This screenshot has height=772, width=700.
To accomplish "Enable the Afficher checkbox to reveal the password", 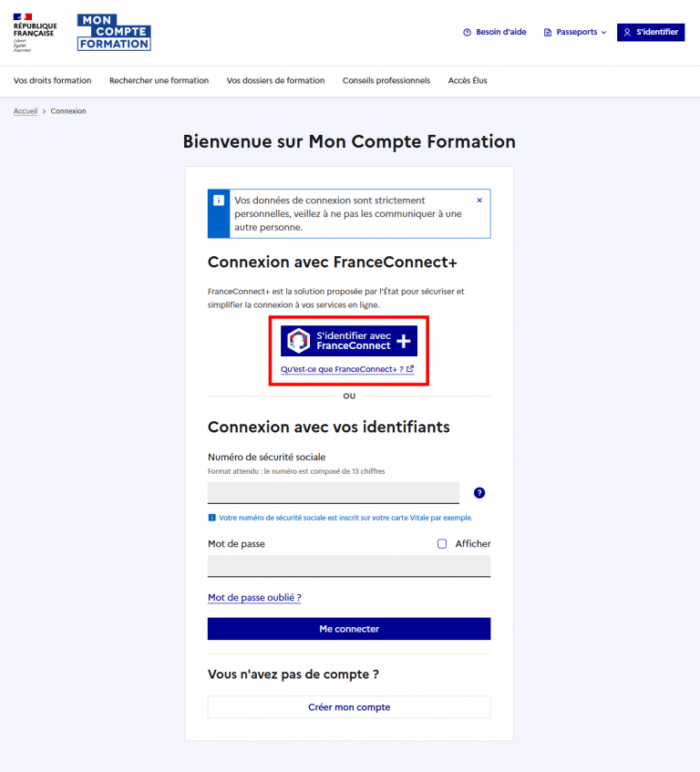I will [x=442, y=543].
